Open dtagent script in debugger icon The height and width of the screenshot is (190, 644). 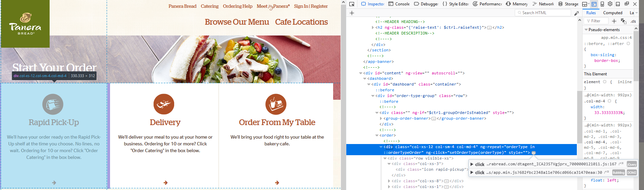[621, 164]
